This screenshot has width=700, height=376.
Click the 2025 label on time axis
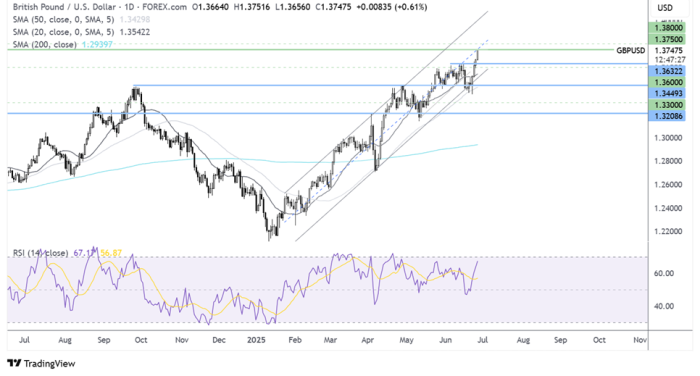256,340
